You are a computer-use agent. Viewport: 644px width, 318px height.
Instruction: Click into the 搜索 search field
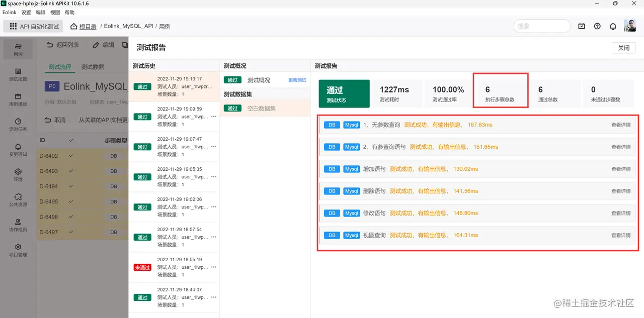point(542,26)
